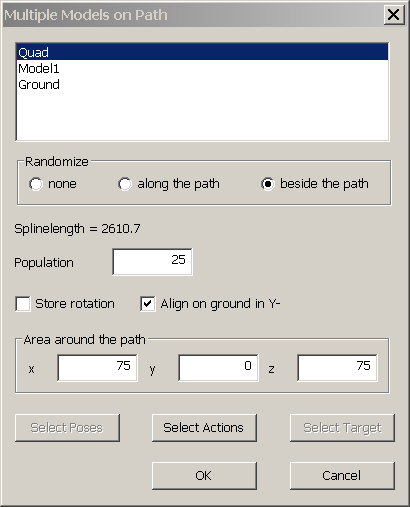Select Model1 in the model list
The image size is (410, 507).
pyautogui.click(x=202, y=69)
